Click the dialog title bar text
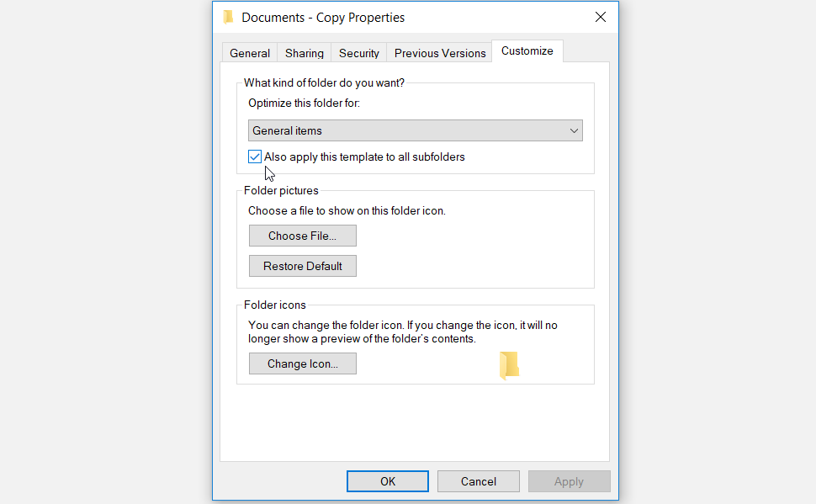 coord(323,17)
